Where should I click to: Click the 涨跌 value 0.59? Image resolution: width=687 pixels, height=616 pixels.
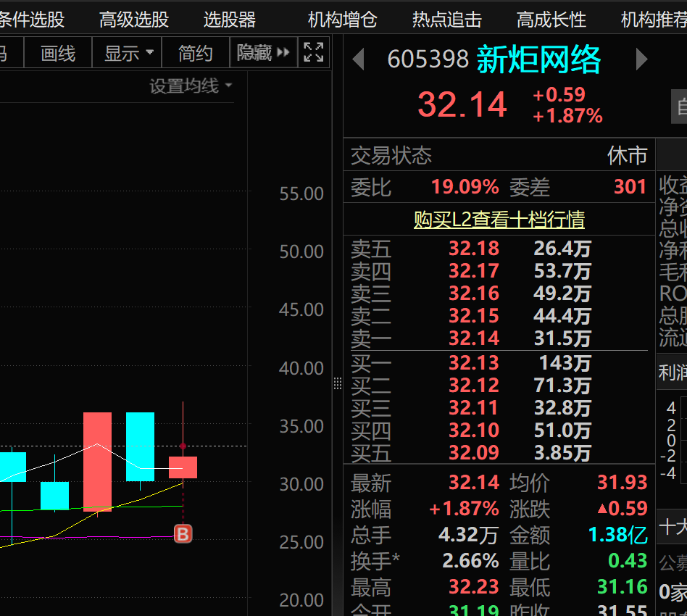pos(623,509)
